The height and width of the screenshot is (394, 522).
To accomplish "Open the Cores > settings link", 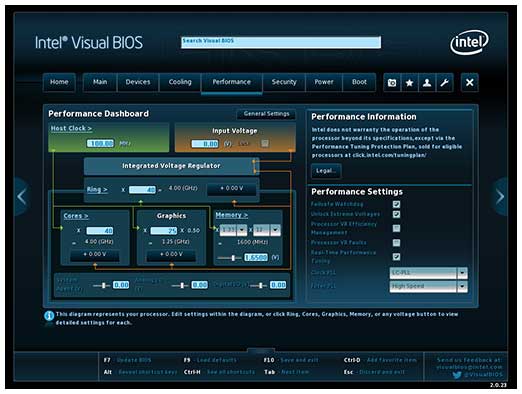I will coord(76,216).
